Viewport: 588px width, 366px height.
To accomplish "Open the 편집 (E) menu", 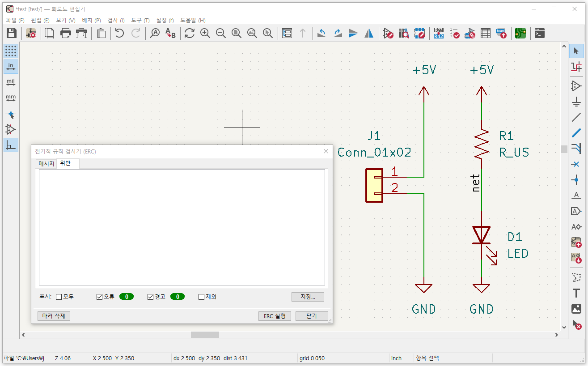I will coord(40,21).
